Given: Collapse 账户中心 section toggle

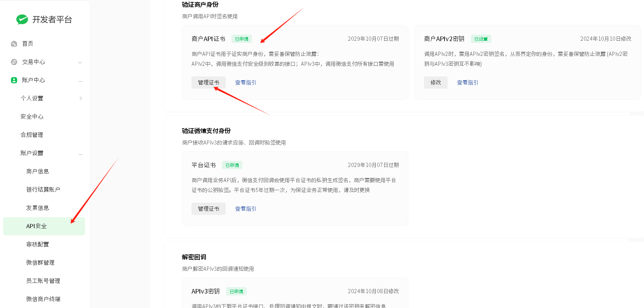Looking at the screenshot, I should [81, 81].
